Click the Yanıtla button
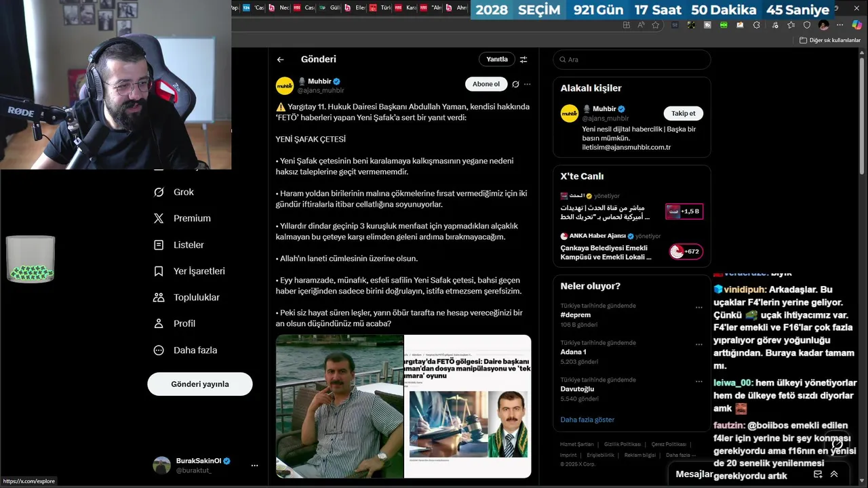 click(x=497, y=60)
